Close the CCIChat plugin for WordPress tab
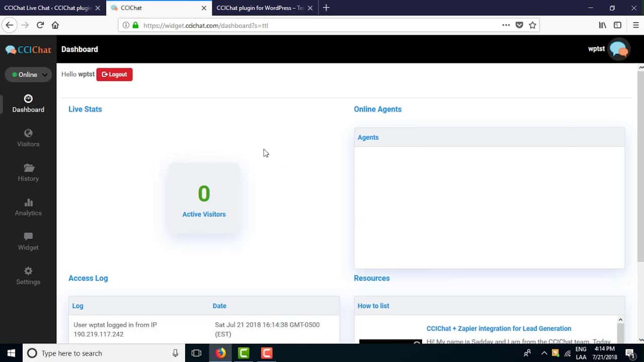This screenshot has width=644, height=362. [310, 8]
